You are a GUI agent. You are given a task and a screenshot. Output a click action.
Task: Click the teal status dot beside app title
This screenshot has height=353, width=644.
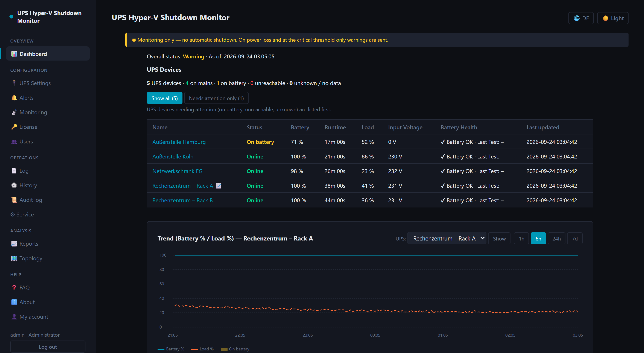[x=11, y=17]
